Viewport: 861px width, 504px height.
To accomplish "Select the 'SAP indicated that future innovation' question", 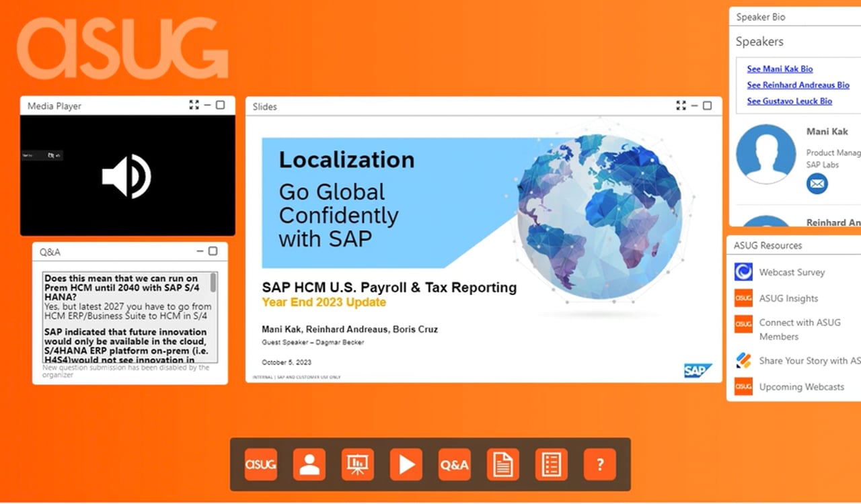I will tap(125, 346).
